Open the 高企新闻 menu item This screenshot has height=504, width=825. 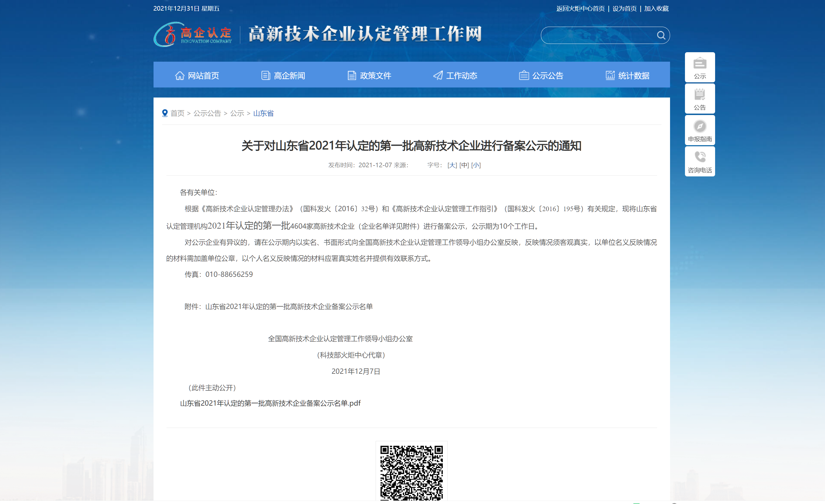[x=283, y=76]
